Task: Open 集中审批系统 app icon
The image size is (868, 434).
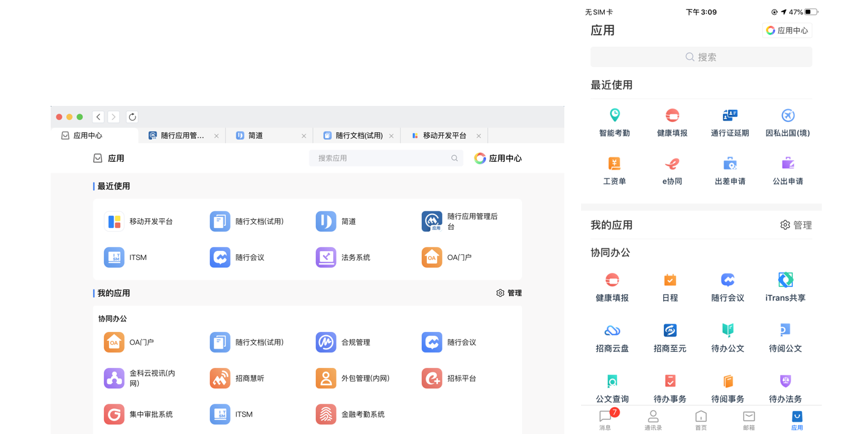Action: (x=114, y=414)
